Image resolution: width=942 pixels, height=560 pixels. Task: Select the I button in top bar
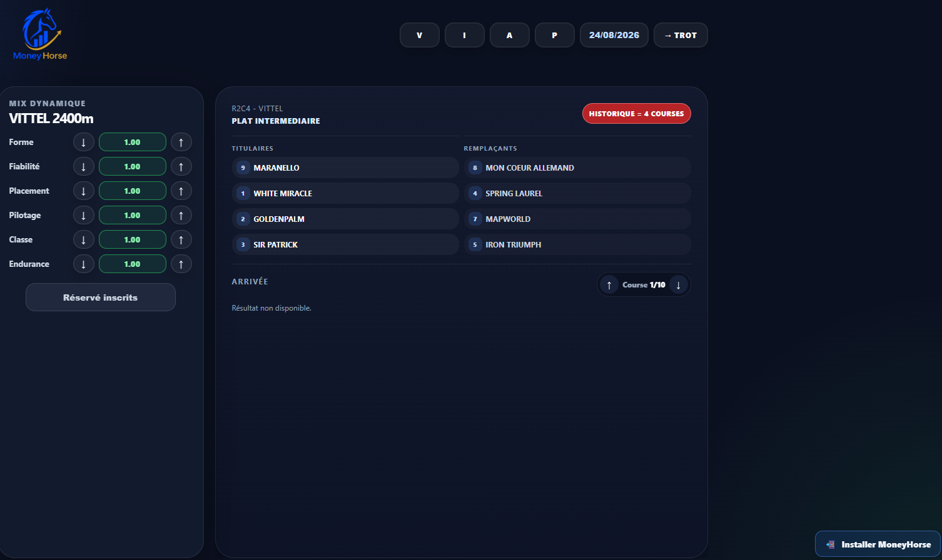pos(465,35)
